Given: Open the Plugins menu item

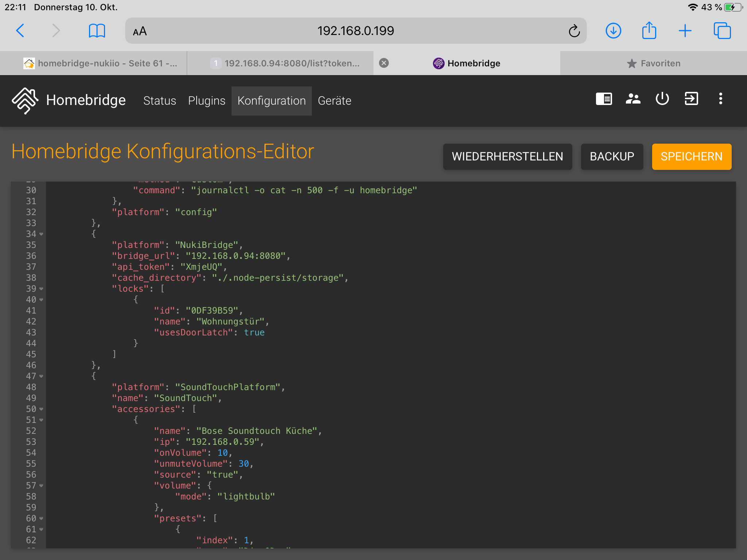Looking at the screenshot, I should click(x=206, y=101).
